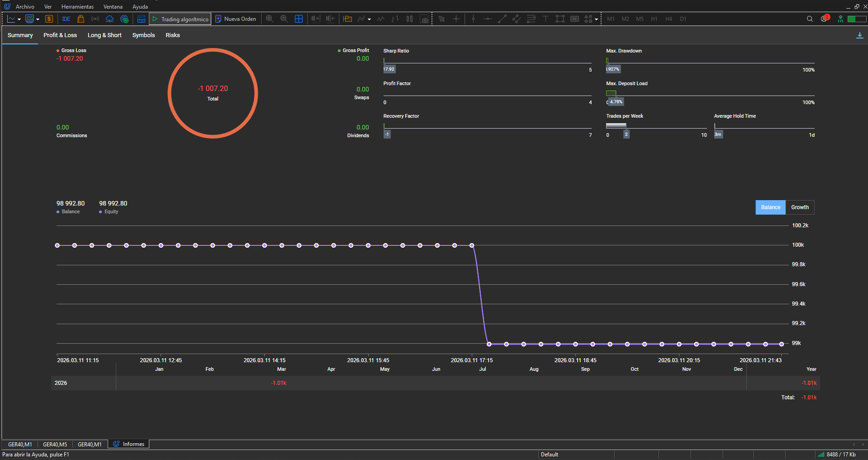
Task: Switch chart to Growth view
Action: tap(800, 207)
